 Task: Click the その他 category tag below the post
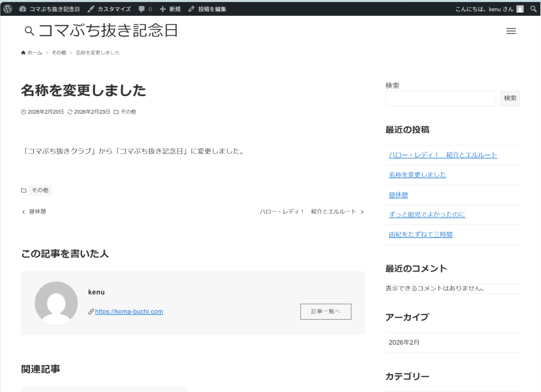coord(40,190)
